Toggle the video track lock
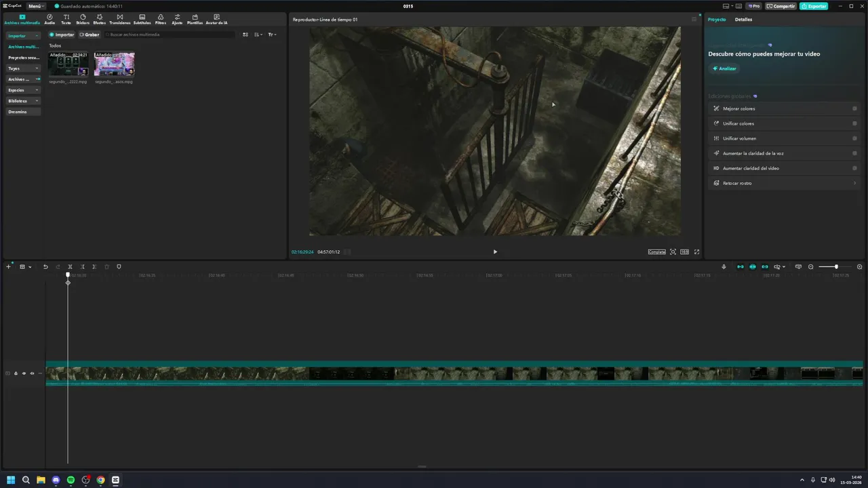 16,373
